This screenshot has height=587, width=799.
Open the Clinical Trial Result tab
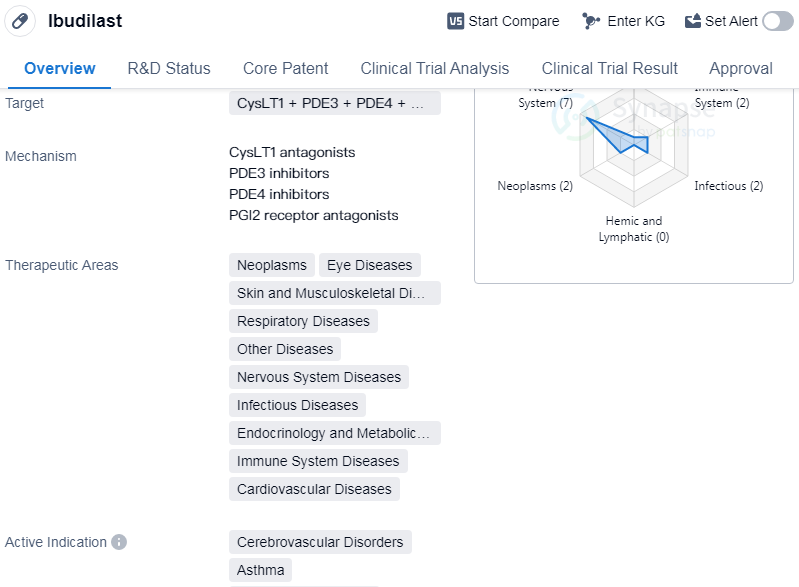(x=609, y=68)
